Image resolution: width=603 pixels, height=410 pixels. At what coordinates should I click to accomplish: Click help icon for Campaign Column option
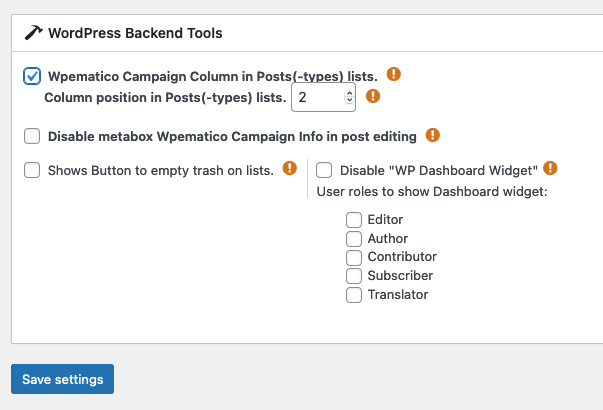pyautogui.click(x=393, y=74)
